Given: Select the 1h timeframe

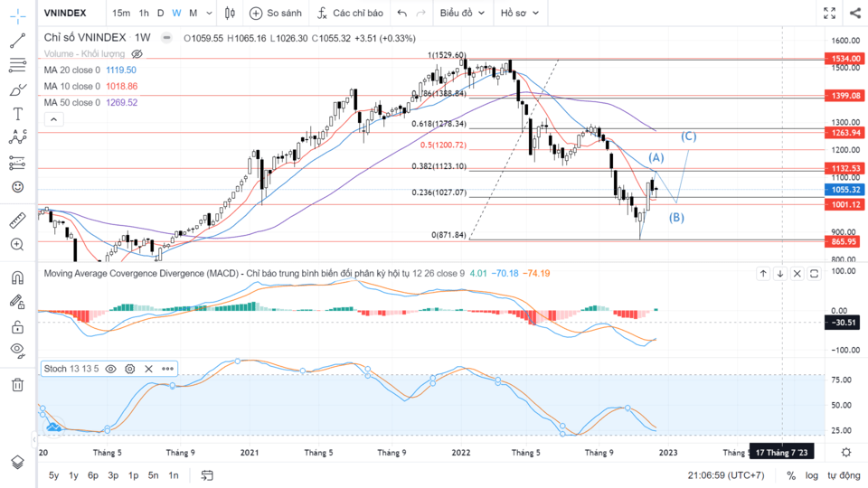Looking at the screenshot, I should [x=144, y=13].
